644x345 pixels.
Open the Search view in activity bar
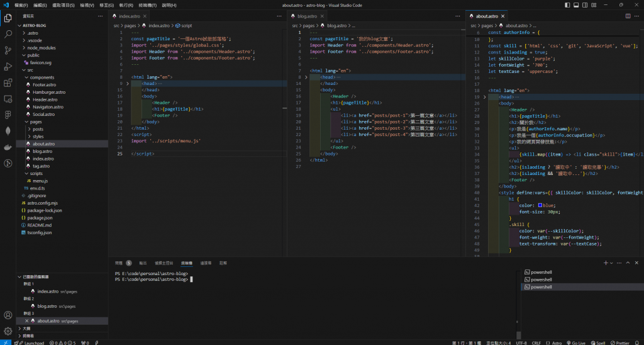(8, 34)
